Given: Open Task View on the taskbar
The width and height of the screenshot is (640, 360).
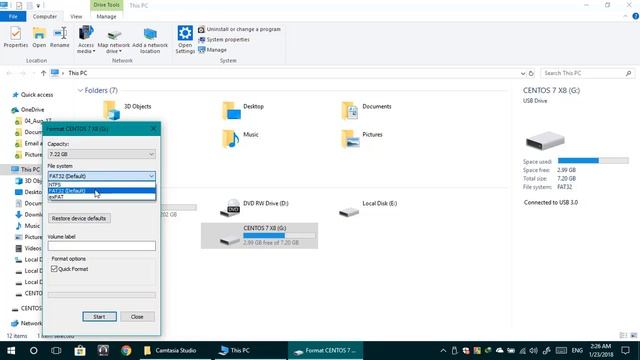Looking at the screenshot, I should click(56, 351).
